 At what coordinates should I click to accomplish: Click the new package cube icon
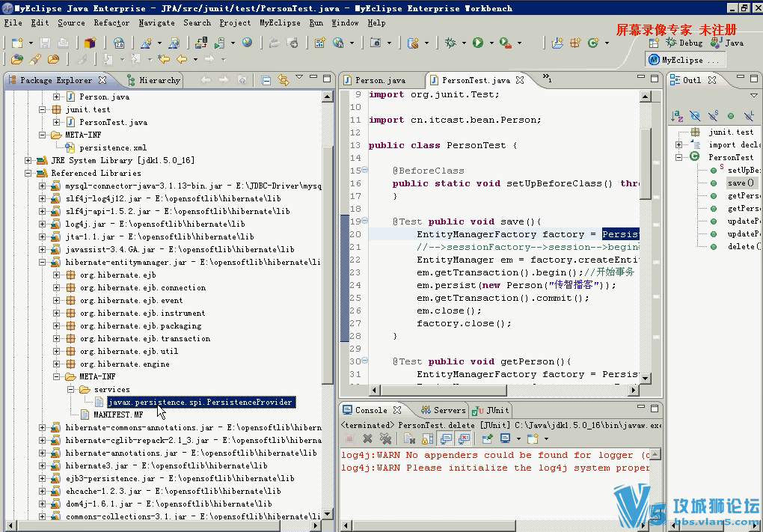[90, 43]
